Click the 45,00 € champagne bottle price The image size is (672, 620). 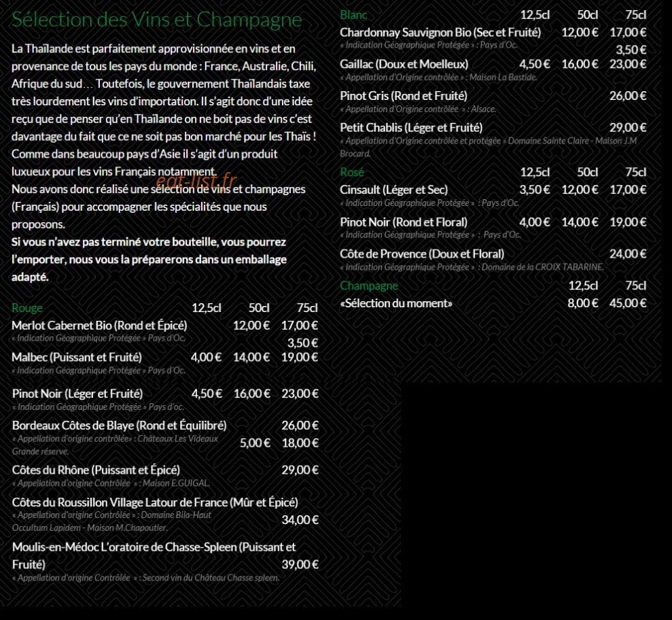(x=628, y=303)
